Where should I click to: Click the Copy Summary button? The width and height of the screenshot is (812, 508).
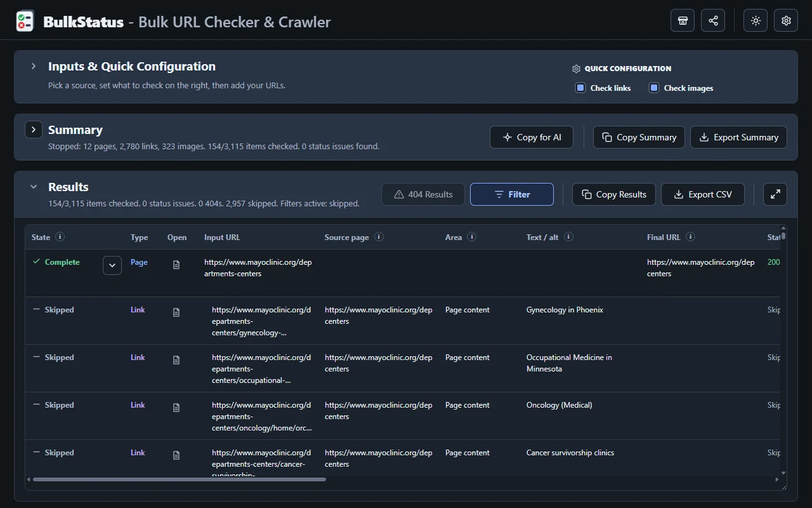click(639, 137)
